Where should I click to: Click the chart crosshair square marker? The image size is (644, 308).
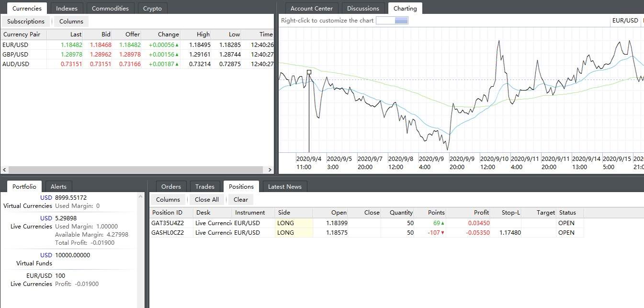point(309,72)
